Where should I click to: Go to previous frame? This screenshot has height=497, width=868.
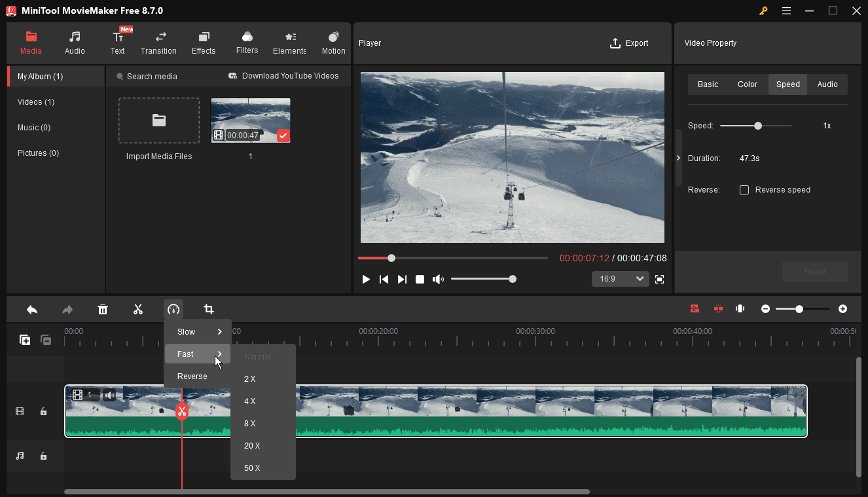point(384,280)
